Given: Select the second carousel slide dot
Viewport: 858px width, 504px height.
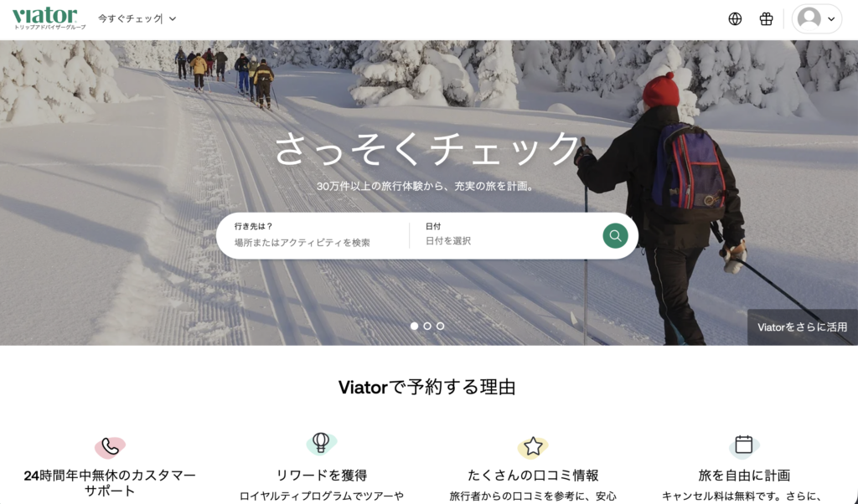Looking at the screenshot, I should [x=427, y=326].
